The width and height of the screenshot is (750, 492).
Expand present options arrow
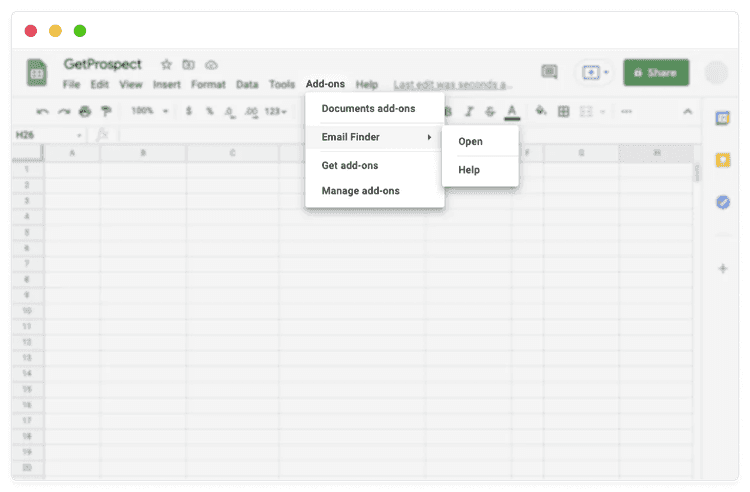click(606, 73)
